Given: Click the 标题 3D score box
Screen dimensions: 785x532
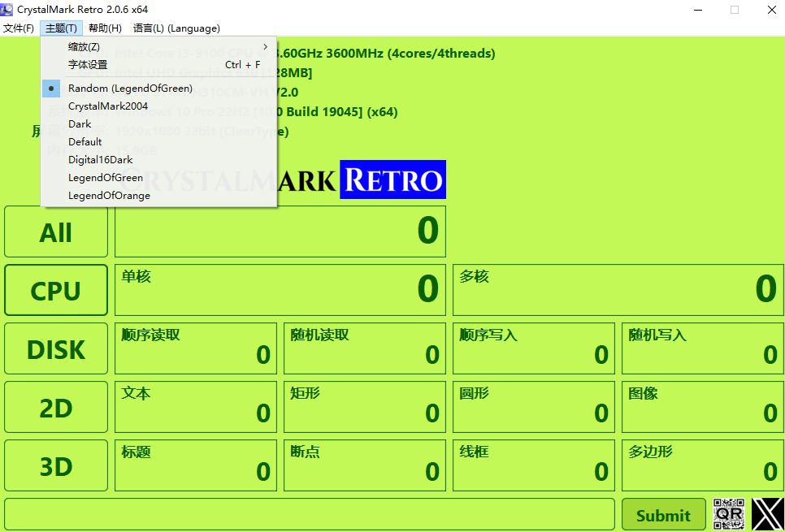Looking at the screenshot, I should click(x=196, y=466).
